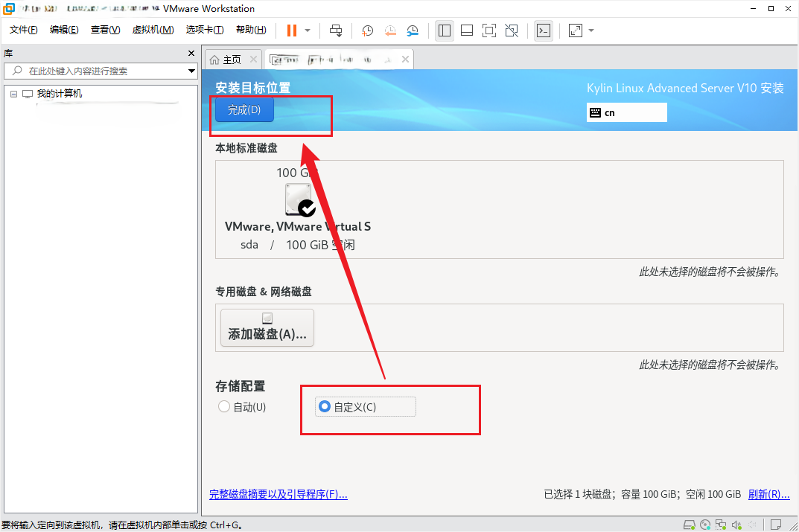
Task: Click the hard disk status bar icon
Action: tap(690, 525)
